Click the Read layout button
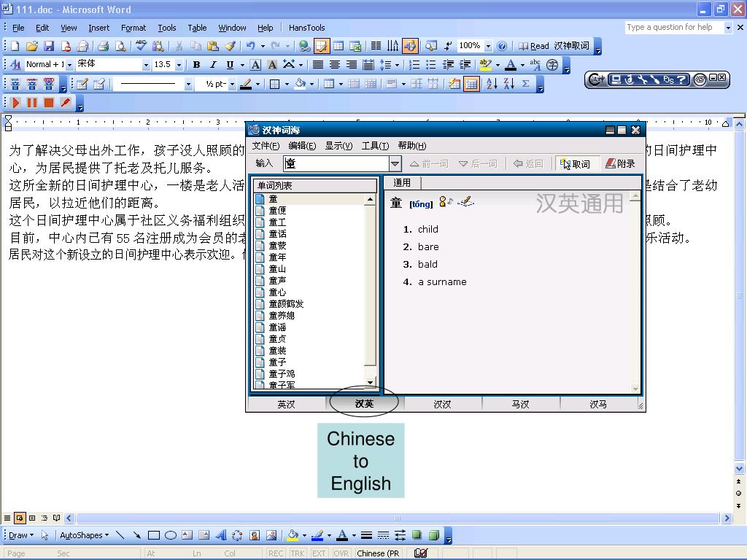This screenshot has height=560, width=747. click(x=533, y=46)
